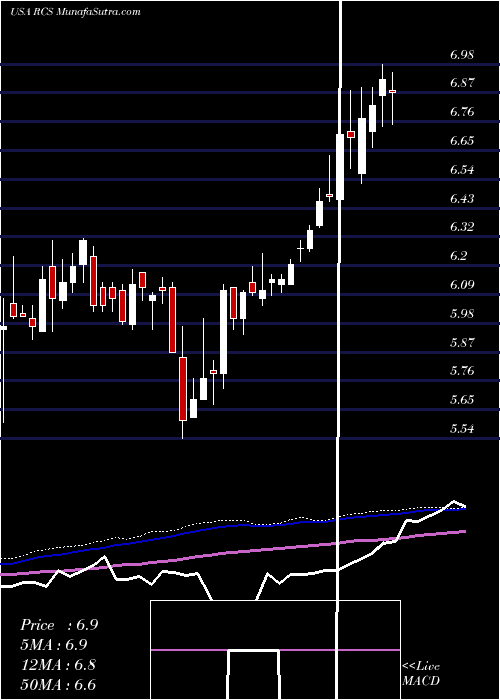The image size is (500, 700).
Task: Click the 'USA RCS MunafaSutra.com' chart title
Action: pyautogui.click(x=75, y=11)
